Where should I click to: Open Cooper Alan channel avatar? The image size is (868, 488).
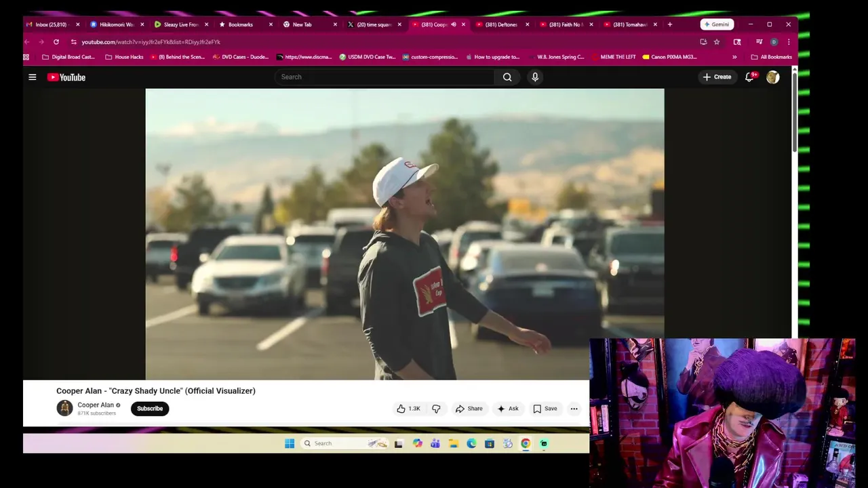64,408
